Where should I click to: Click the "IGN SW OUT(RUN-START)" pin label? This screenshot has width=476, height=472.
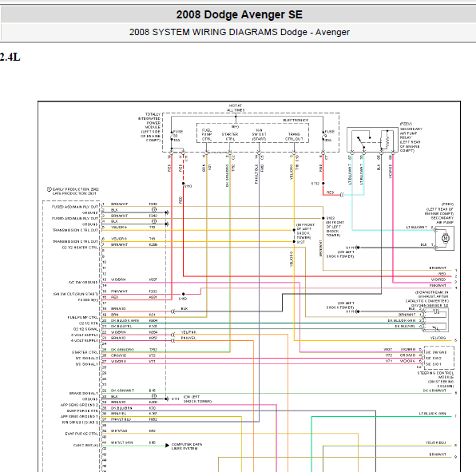[x=76, y=294]
